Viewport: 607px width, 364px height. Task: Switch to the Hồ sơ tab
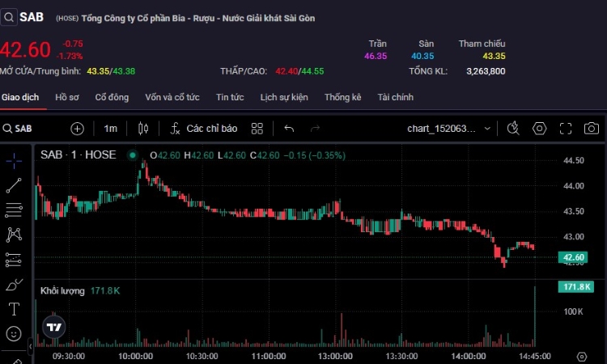pos(67,97)
